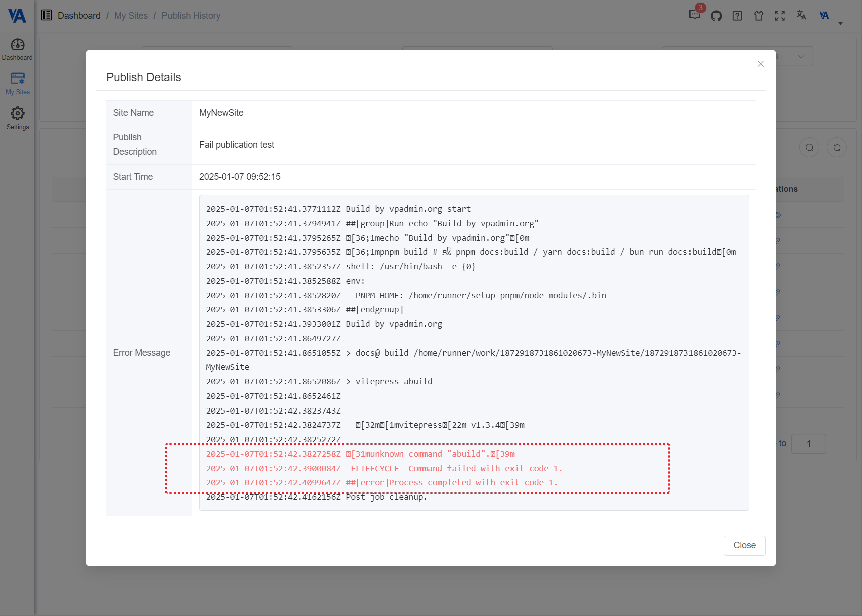Click the page number input field
The height and width of the screenshot is (616, 862).
808,444
